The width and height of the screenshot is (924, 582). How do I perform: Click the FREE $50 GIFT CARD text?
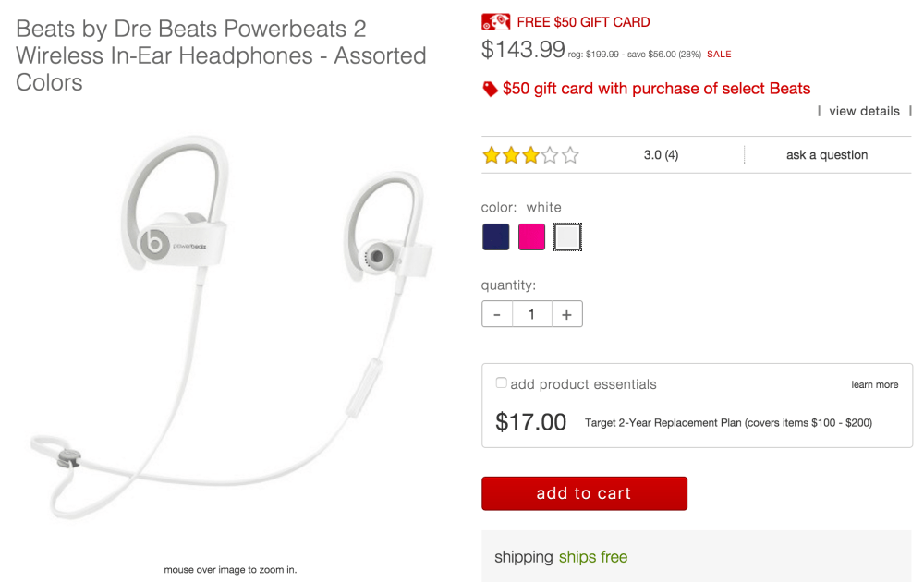click(583, 22)
